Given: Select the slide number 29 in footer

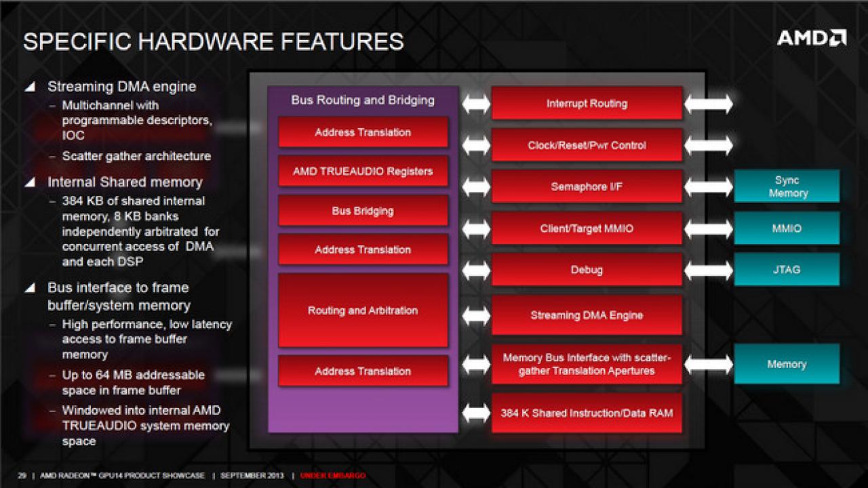Looking at the screenshot, I should tap(22, 476).
